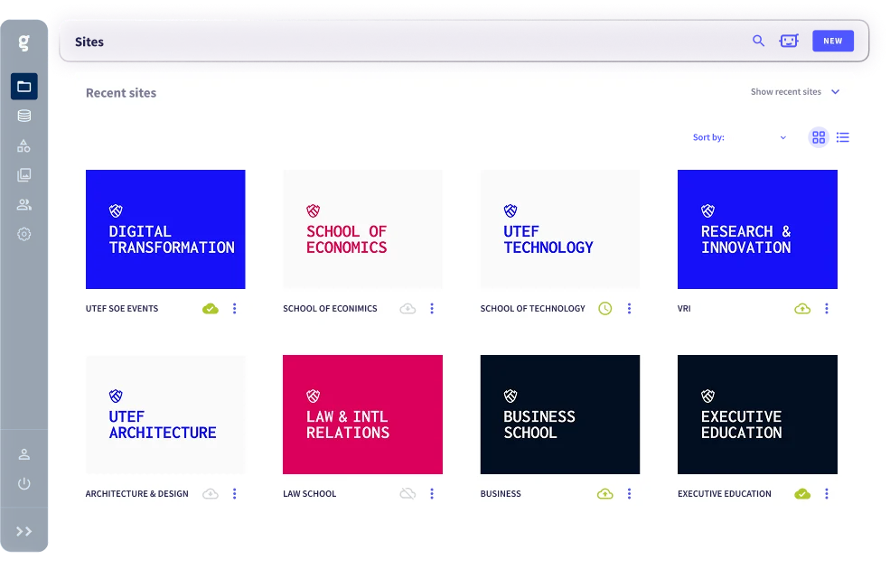Click the pending clock icon on SCHOOL OF TECHNOLOGY

tap(604, 308)
